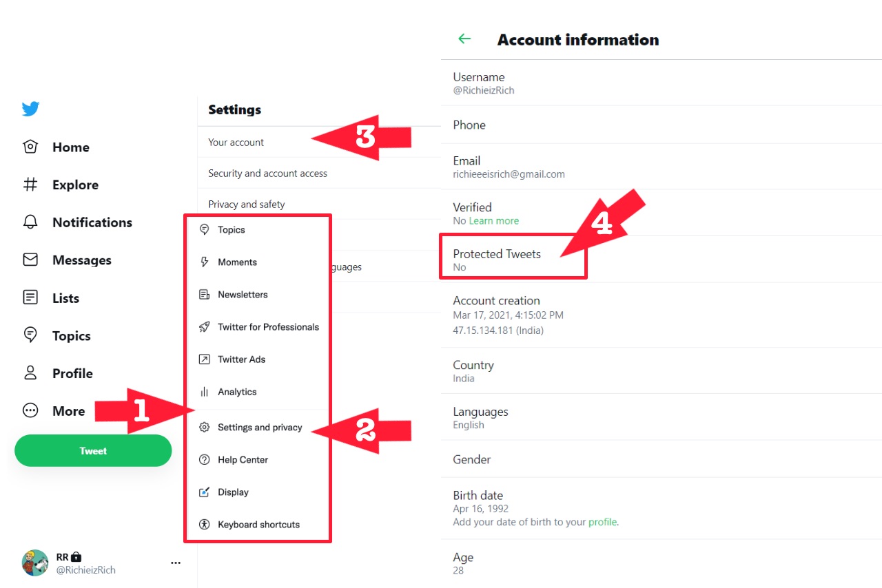Choose Twitter for Professionals menu item
The image size is (882, 588).
tap(267, 327)
